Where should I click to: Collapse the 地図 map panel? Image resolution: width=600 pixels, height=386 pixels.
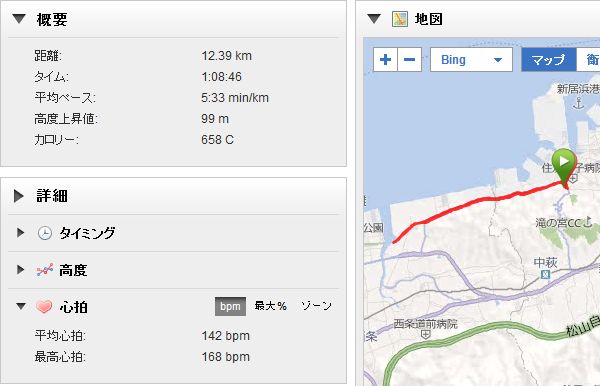(374, 19)
